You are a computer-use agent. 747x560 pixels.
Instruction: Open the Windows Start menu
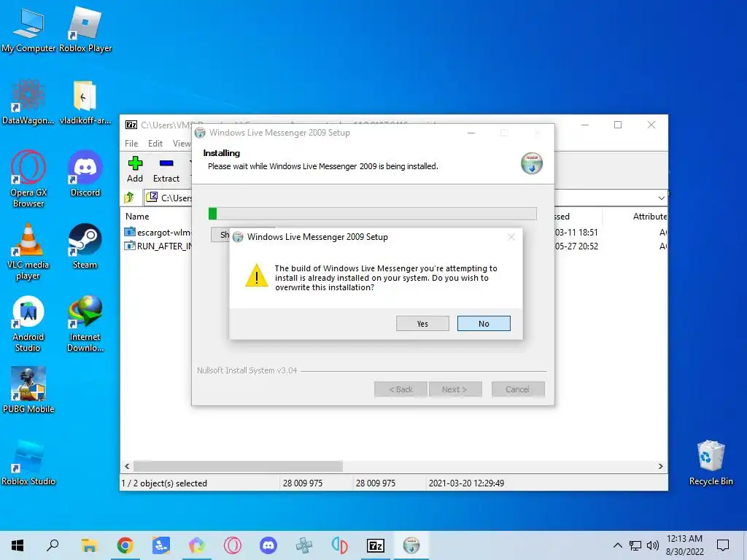[18, 545]
